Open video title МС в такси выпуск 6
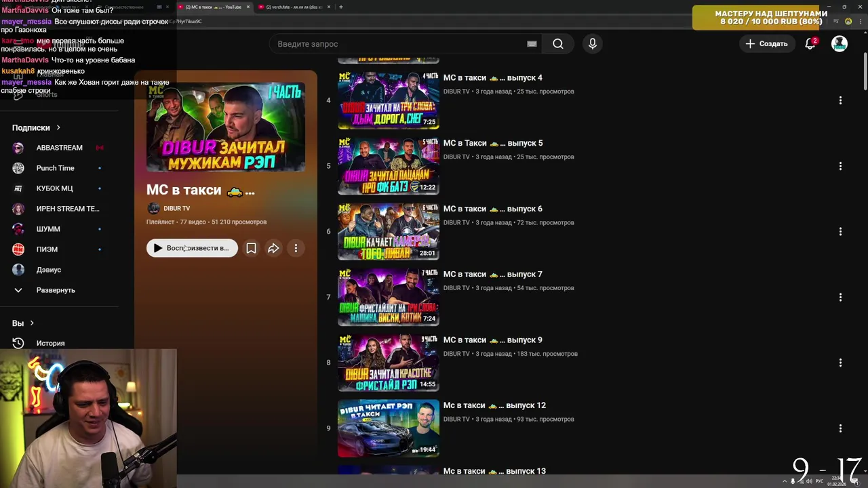 click(493, 209)
